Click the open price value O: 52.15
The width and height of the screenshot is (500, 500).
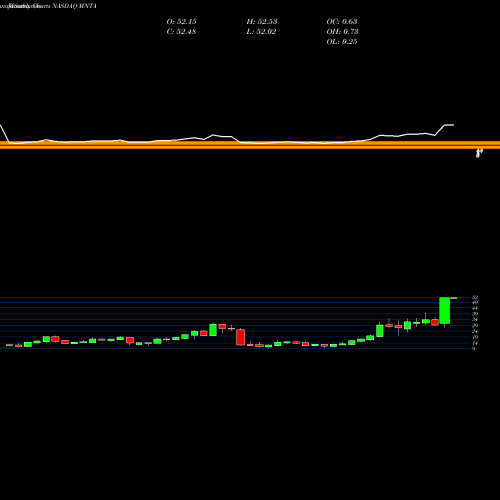coord(181,22)
